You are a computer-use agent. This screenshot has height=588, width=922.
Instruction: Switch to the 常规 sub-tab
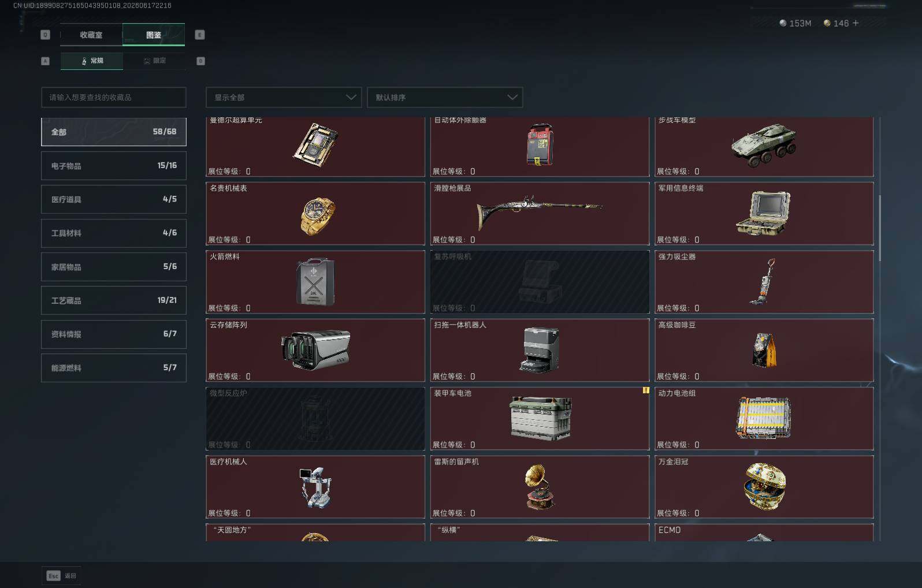[92, 61]
